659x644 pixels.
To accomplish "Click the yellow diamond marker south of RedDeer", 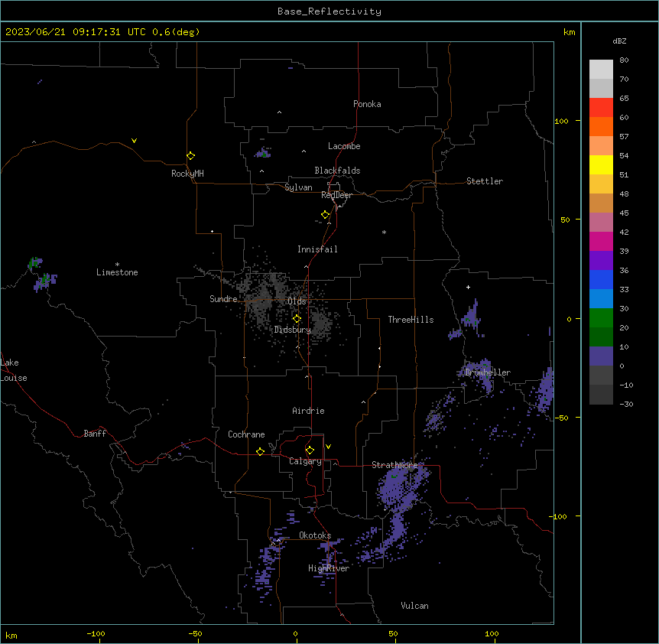I will point(325,215).
